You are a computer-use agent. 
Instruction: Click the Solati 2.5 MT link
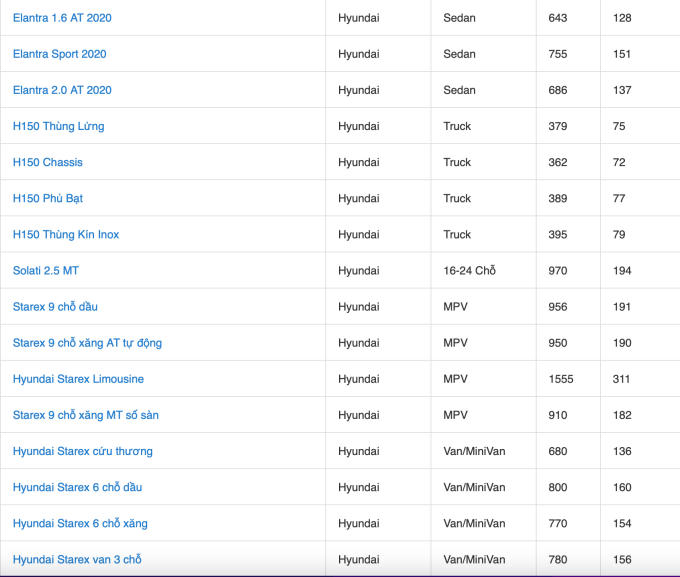tap(46, 271)
